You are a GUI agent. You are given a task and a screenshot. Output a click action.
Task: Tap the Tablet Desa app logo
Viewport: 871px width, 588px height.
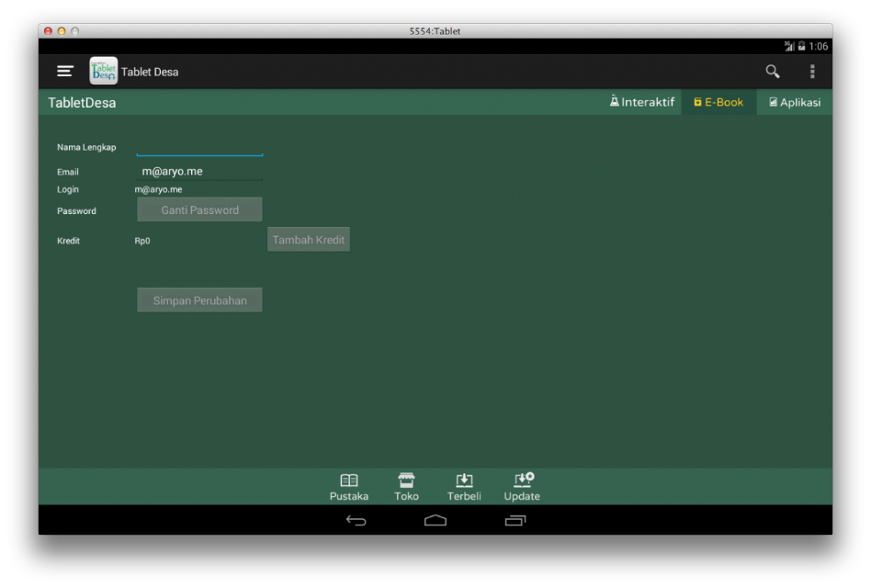click(103, 71)
